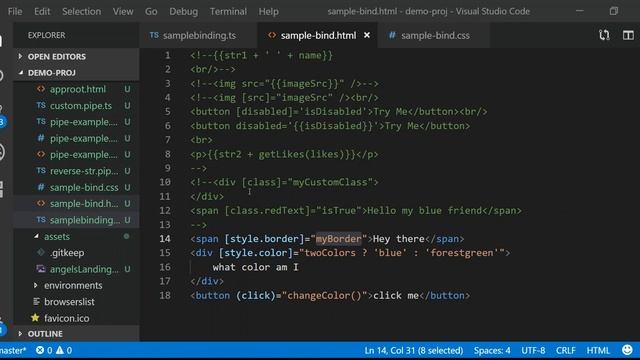
Task: Click the errors count in status bar
Action: pyautogui.click(x=44, y=350)
